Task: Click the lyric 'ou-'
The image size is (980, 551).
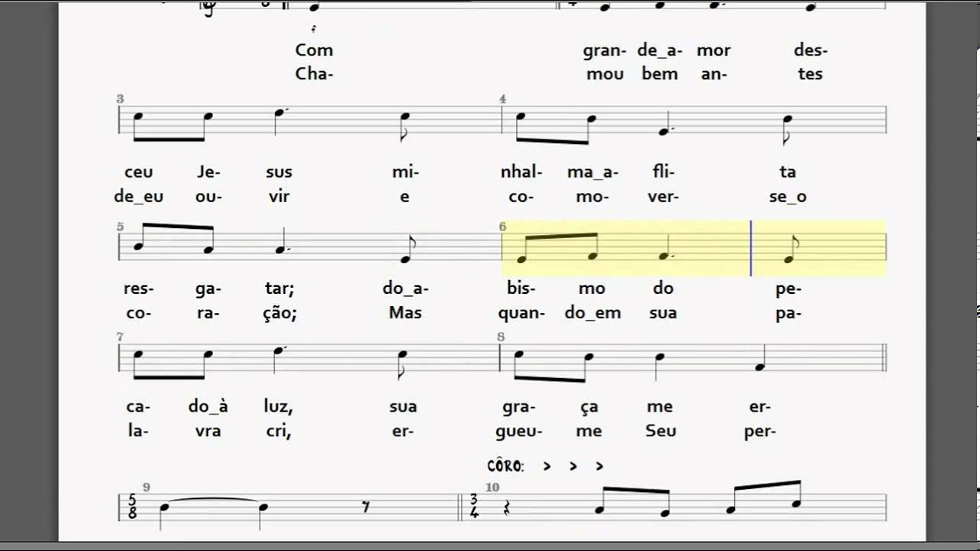Action: click(208, 197)
